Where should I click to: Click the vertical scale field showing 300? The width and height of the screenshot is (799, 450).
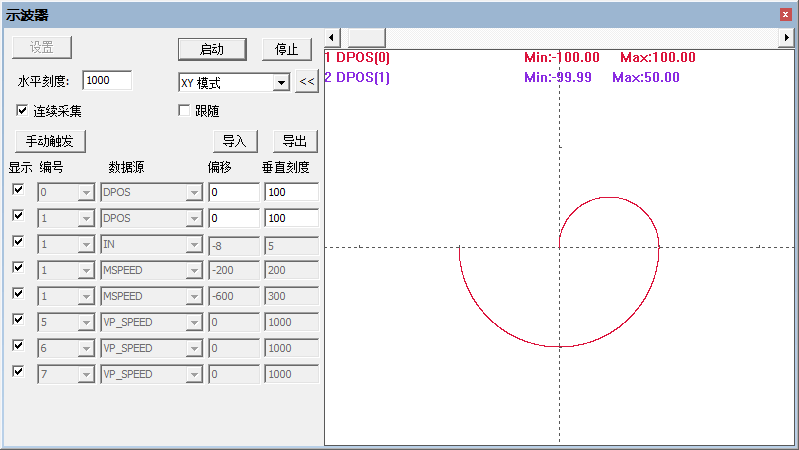click(291, 296)
